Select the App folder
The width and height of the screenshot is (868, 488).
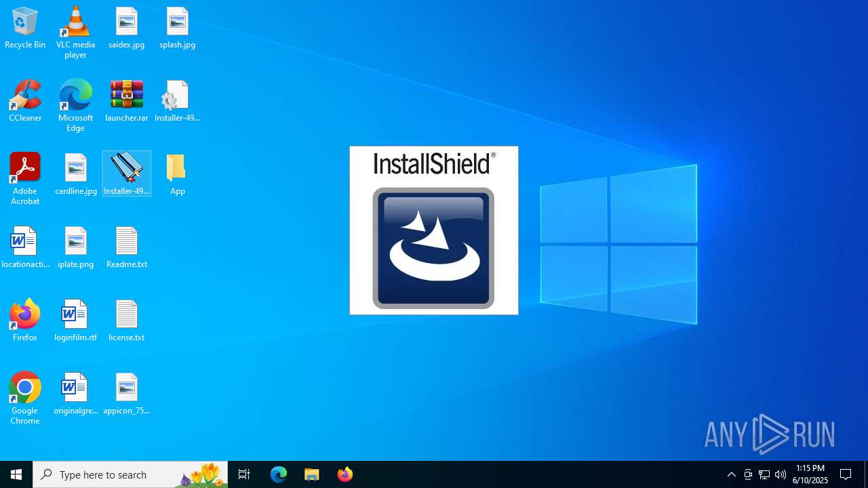point(178,174)
